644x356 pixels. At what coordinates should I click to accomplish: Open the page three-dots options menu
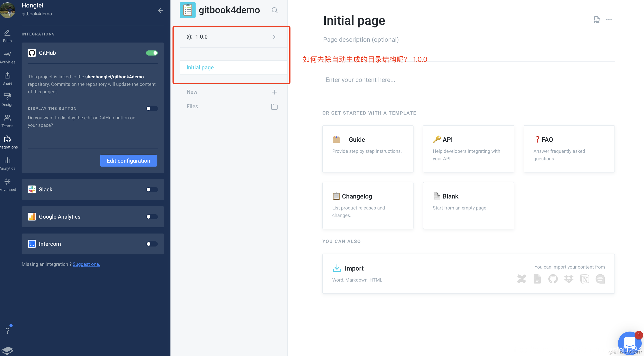[609, 20]
